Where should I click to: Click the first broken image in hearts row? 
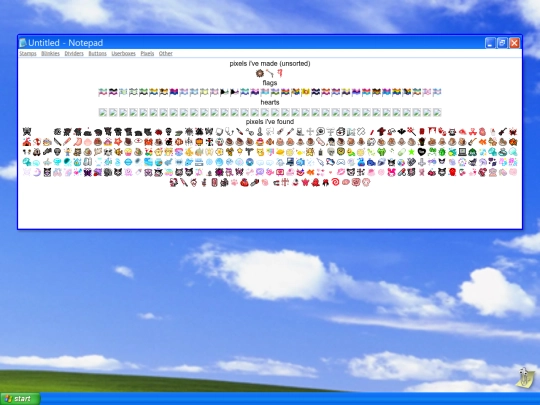(x=103, y=112)
